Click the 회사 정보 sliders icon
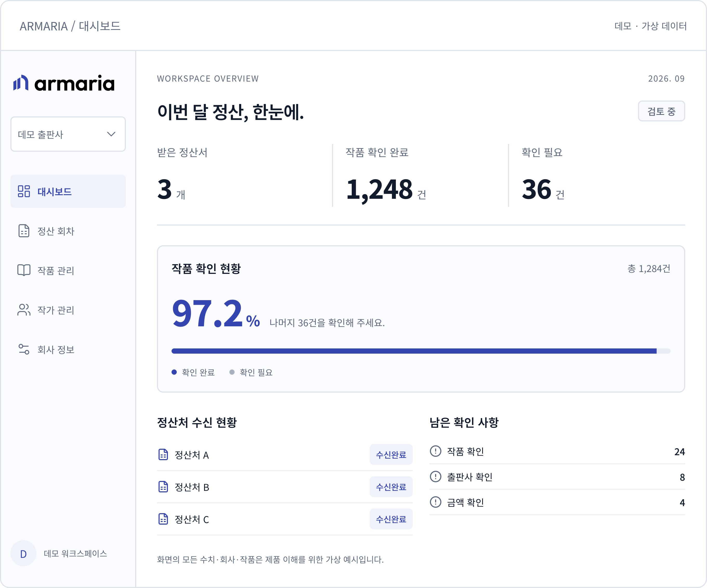Viewport: 707px width, 588px height. 24,349
